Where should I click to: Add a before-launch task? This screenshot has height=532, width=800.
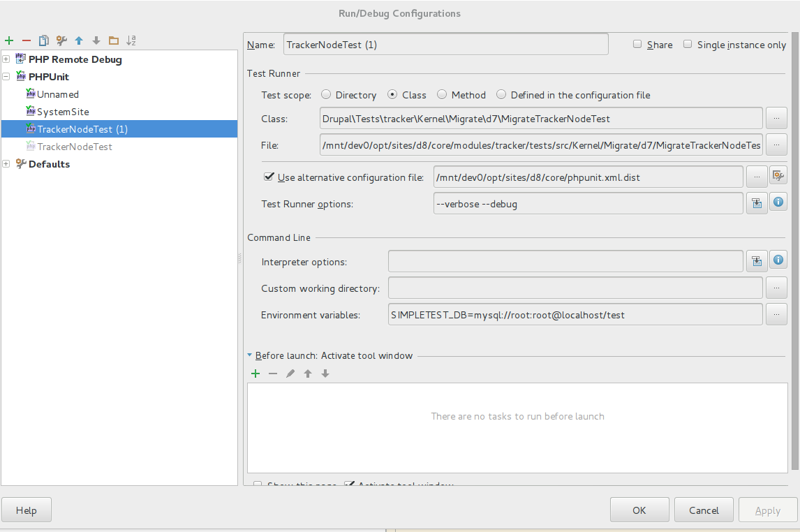(255, 374)
